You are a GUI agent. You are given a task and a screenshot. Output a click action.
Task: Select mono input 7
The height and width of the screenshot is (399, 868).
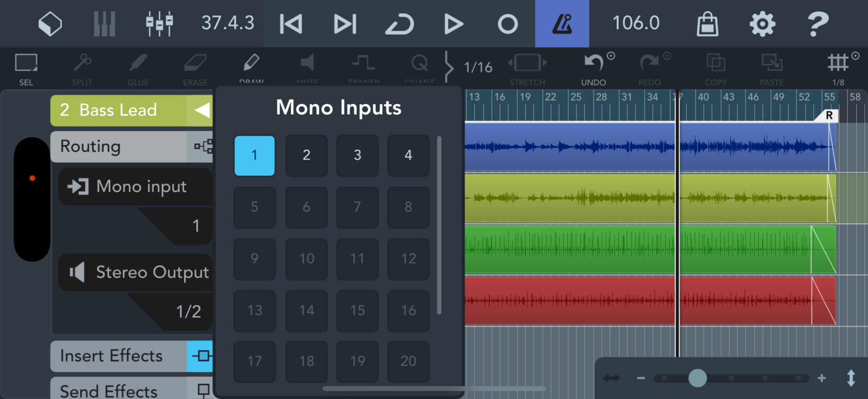tap(357, 207)
